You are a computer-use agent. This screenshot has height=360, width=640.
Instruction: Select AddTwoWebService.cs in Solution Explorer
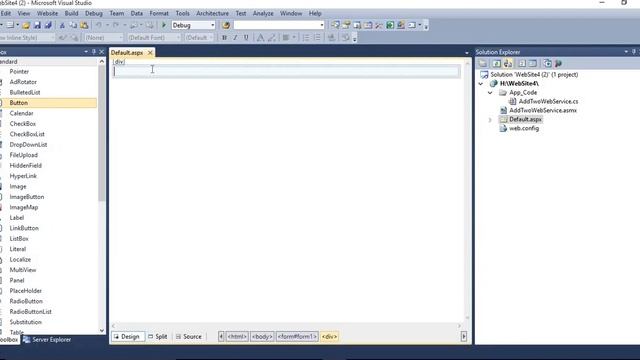(548, 101)
